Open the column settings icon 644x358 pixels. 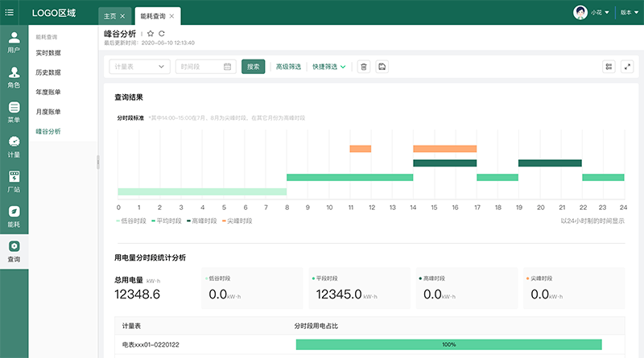click(609, 67)
